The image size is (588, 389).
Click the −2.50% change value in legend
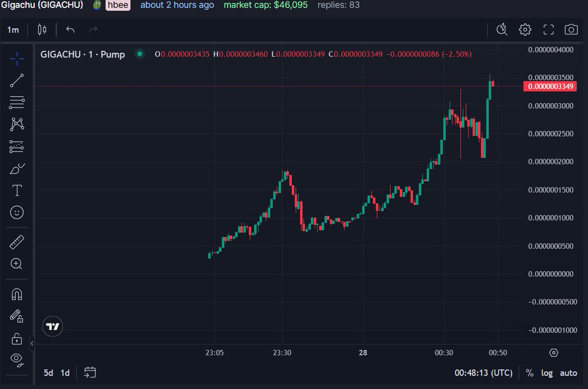[457, 54]
